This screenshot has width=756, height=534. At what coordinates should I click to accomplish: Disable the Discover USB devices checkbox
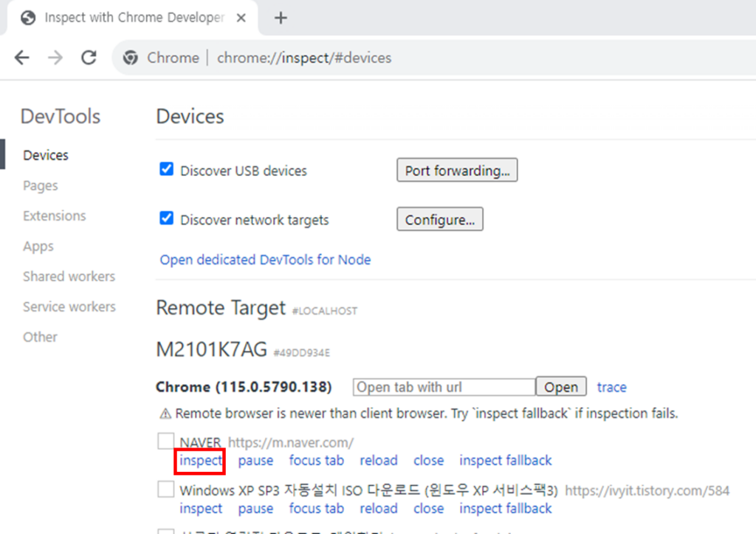tap(165, 169)
